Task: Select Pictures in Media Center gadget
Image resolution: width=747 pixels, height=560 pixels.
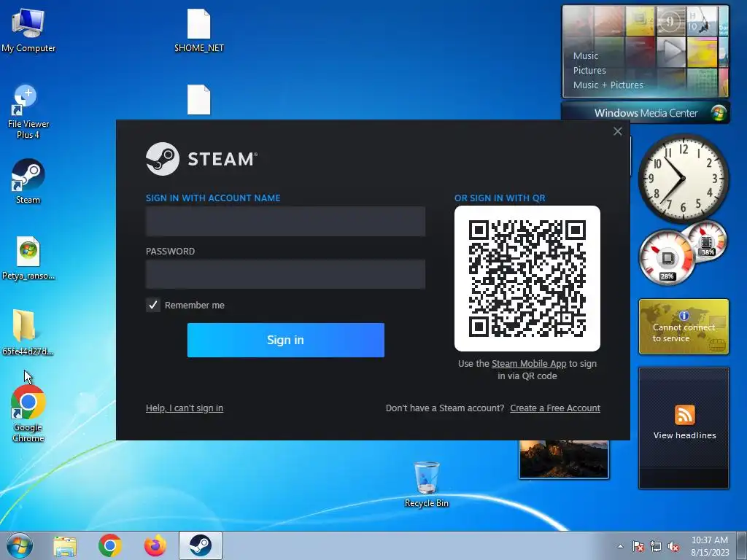Action: (589, 71)
